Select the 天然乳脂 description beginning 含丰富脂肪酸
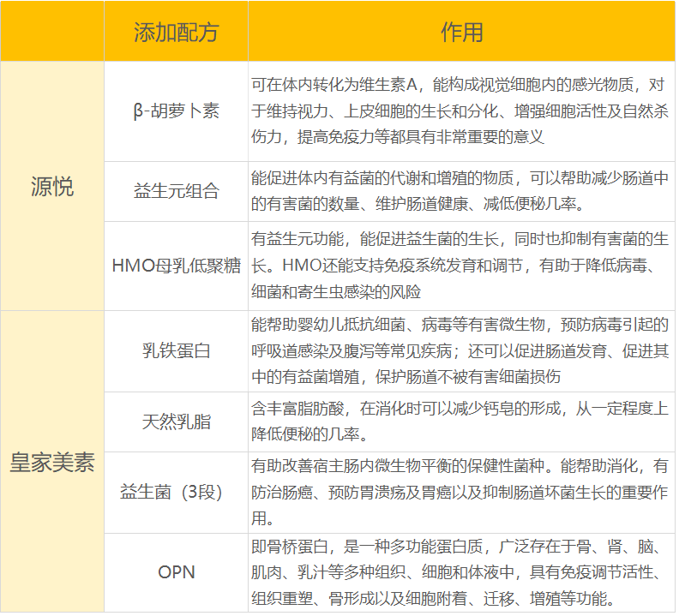 pyautogui.click(x=461, y=422)
